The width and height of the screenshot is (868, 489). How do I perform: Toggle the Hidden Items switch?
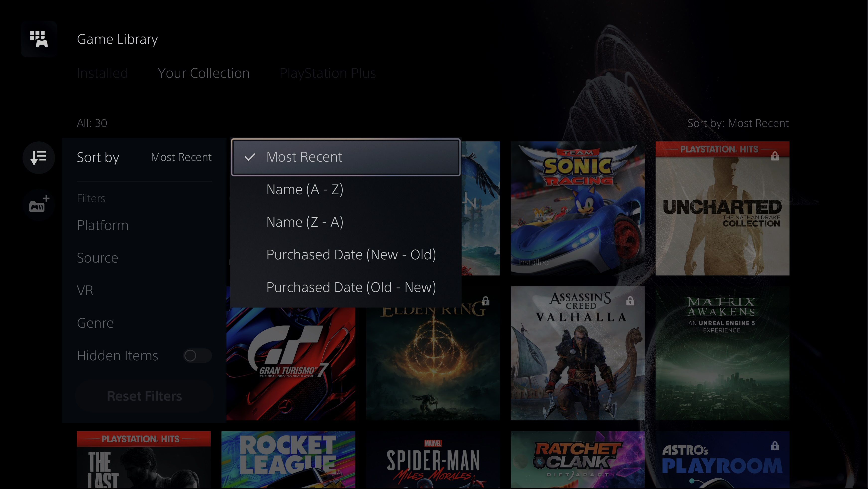198,355
